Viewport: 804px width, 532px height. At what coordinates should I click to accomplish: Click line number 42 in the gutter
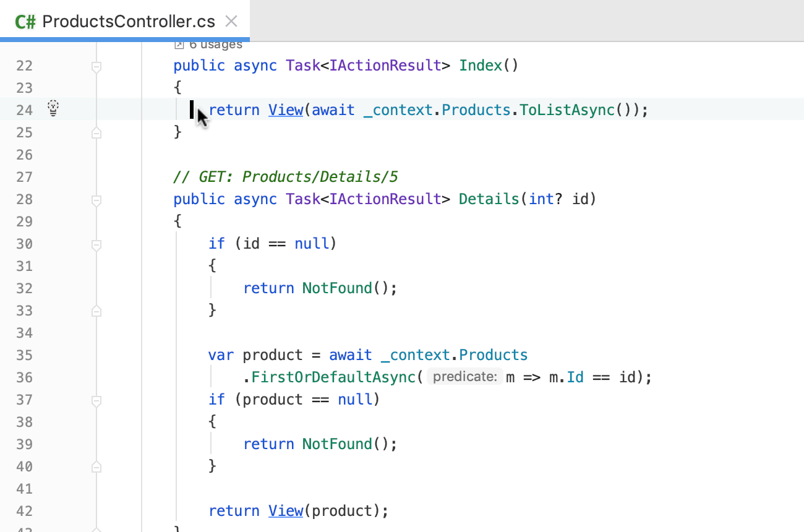click(x=25, y=511)
